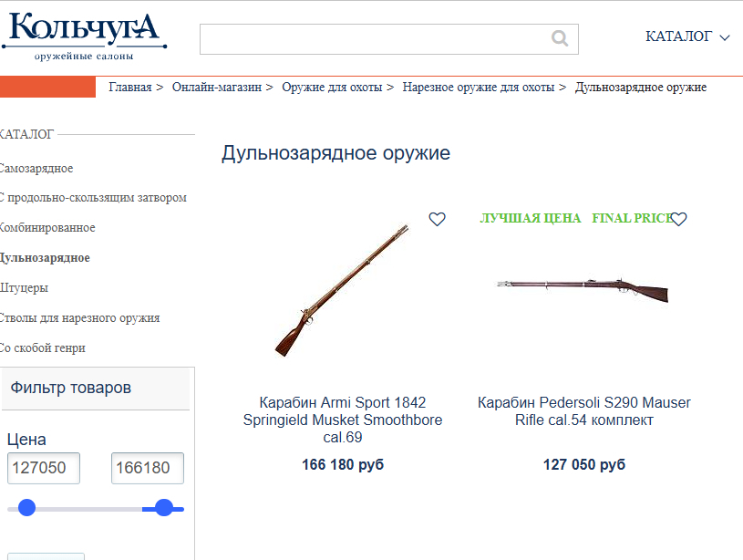Go to Главная breadcrumb
Viewport: 743px width, 560px height.
(129, 88)
